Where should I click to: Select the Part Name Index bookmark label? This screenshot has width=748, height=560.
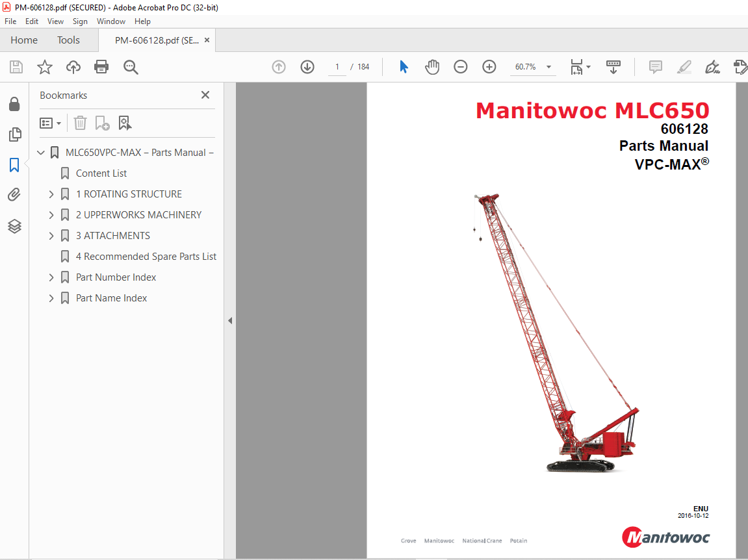(112, 298)
